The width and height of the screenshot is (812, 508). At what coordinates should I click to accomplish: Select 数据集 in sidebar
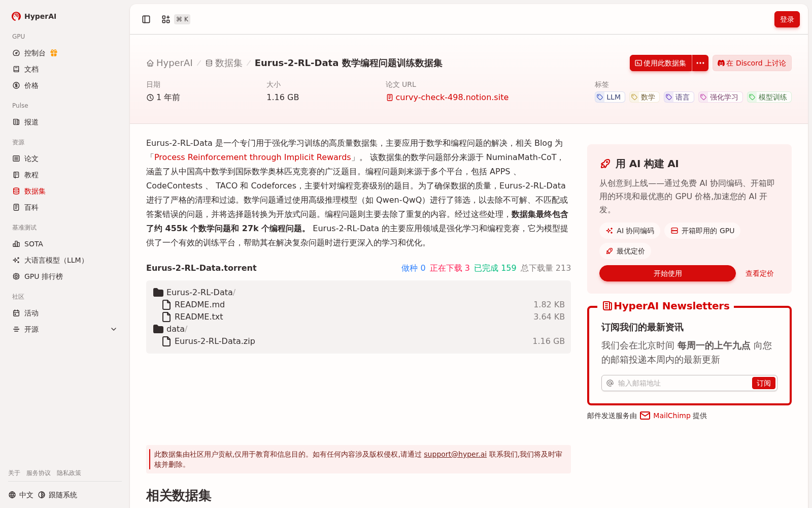point(65,191)
